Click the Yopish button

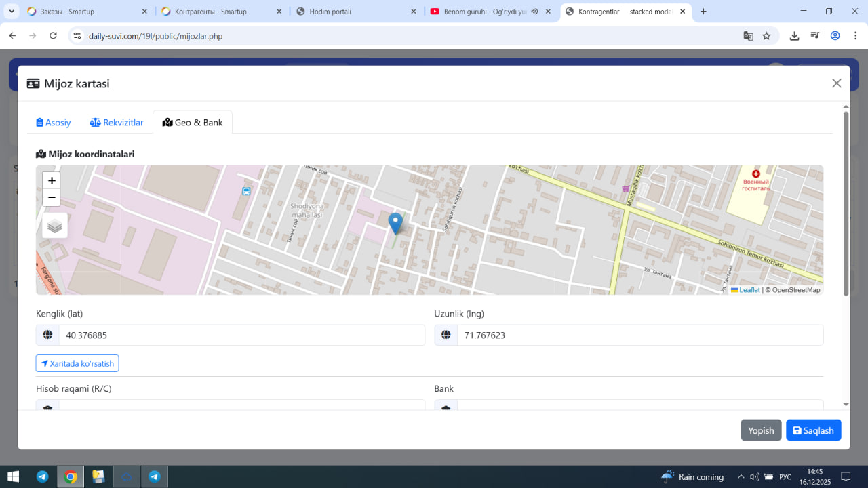pyautogui.click(x=761, y=430)
